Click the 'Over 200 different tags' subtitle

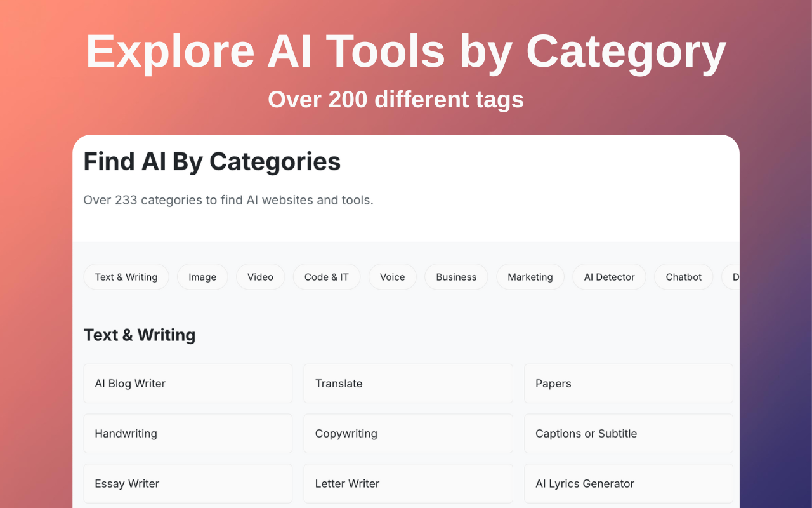click(x=396, y=99)
